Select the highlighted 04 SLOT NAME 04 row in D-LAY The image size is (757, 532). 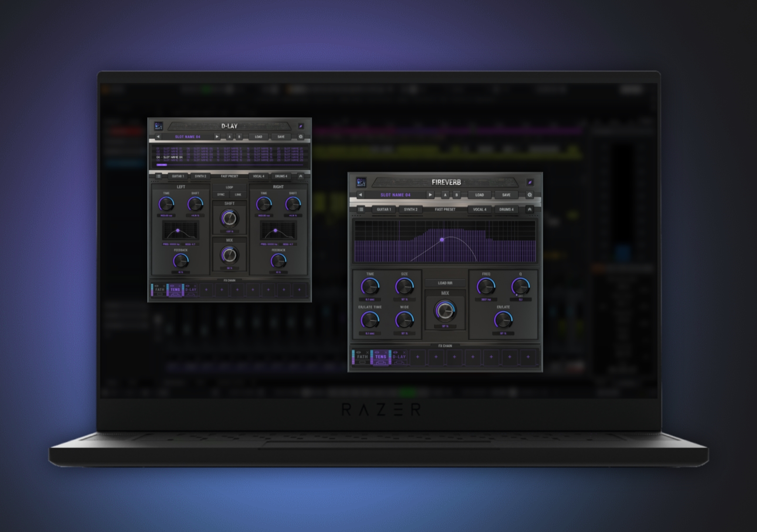[169, 157]
